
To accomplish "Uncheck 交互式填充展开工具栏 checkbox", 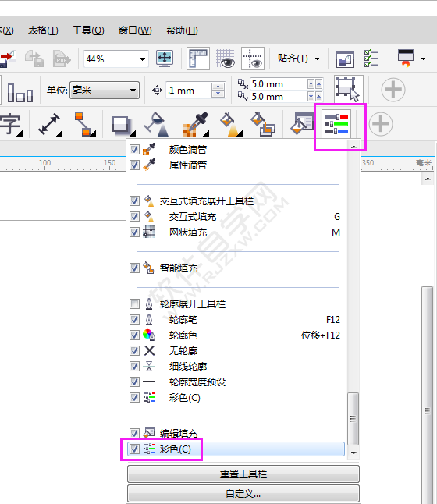I will coord(134,201).
